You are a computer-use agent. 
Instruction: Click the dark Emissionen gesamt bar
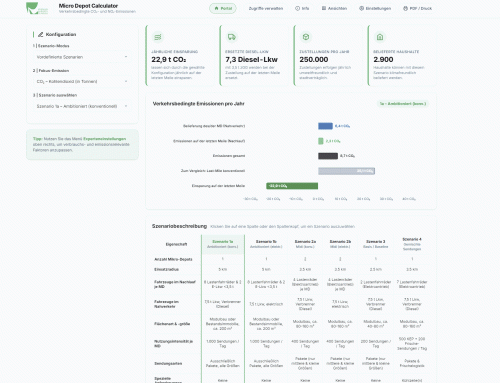pyautogui.click(x=328, y=156)
